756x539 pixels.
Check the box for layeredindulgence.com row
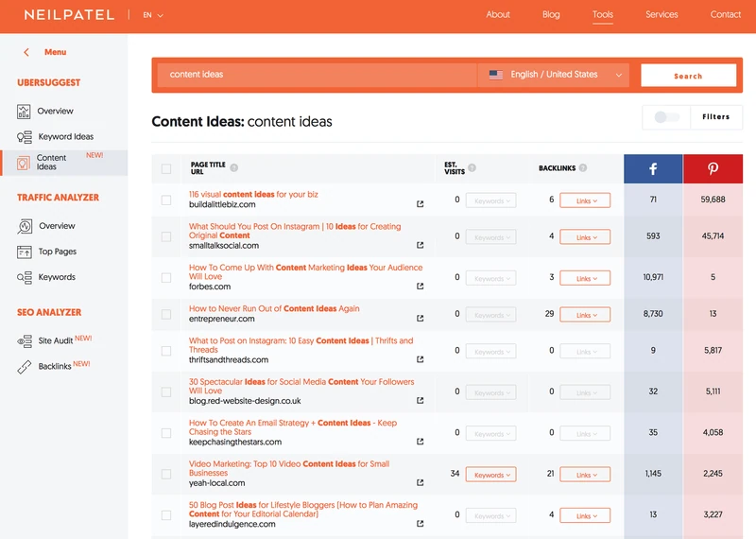[166, 514]
